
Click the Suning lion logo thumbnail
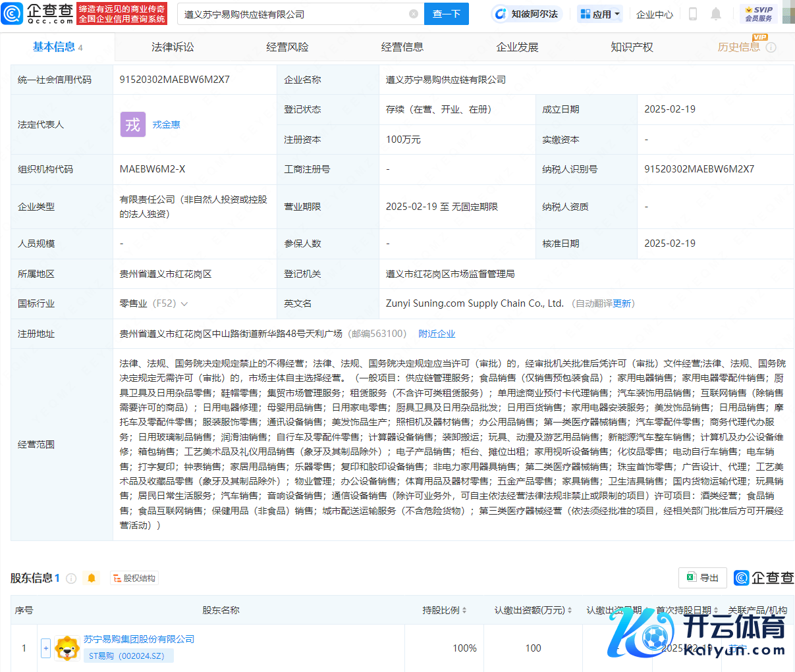click(67, 648)
